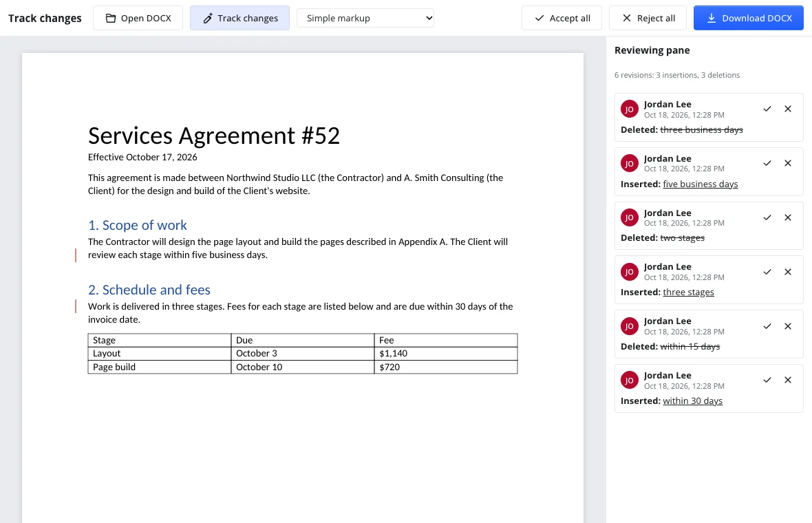This screenshot has width=812, height=523.
Task: Click the avatar on the 'three business days' card
Action: pyautogui.click(x=629, y=109)
